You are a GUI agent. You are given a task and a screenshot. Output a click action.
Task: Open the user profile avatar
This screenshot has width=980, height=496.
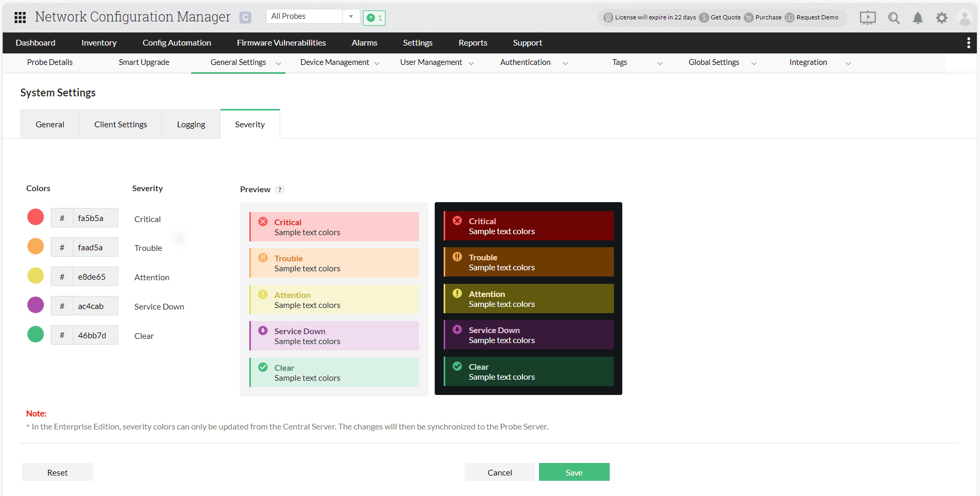965,17
